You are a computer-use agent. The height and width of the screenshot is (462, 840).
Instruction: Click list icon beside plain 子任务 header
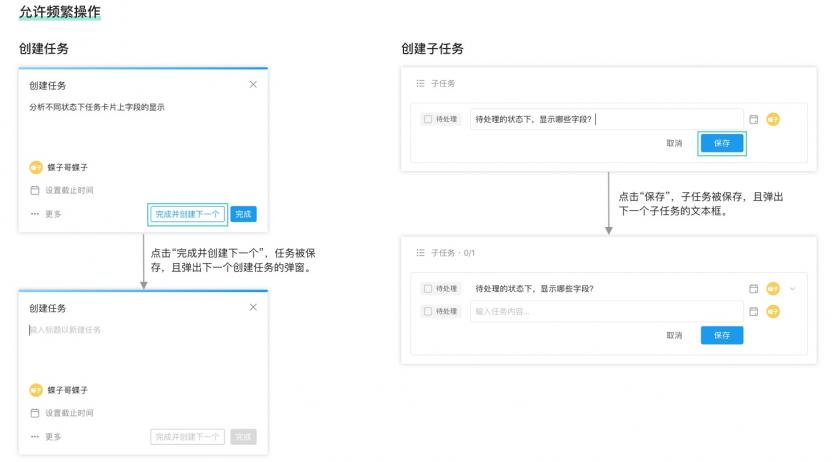421,83
